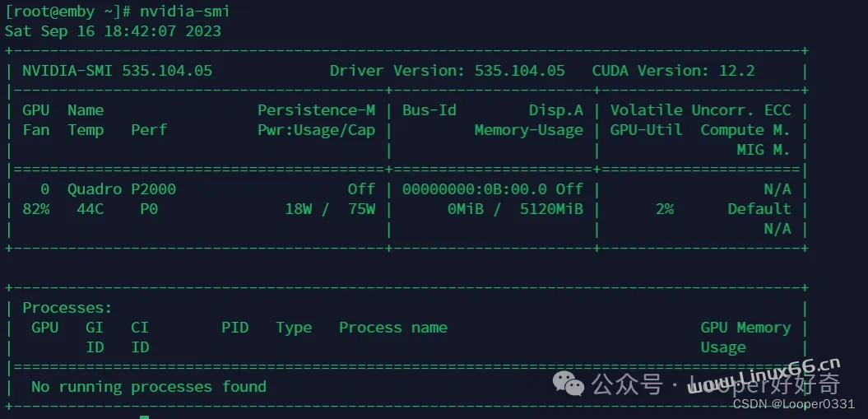Click the Bus-Id column header
The width and height of the screenshot is (868, 419).
[429, 110]
